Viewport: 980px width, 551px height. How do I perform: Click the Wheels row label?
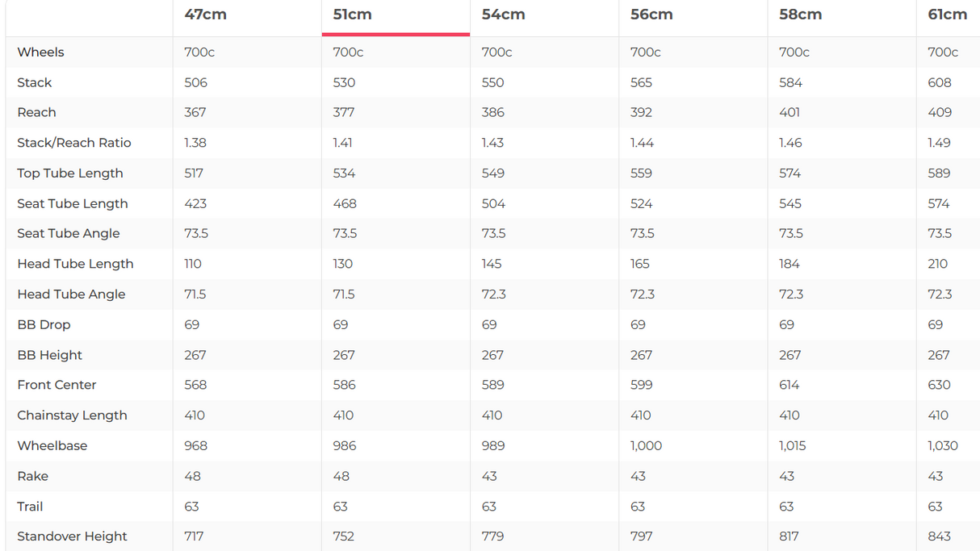(x=40, y=52)
